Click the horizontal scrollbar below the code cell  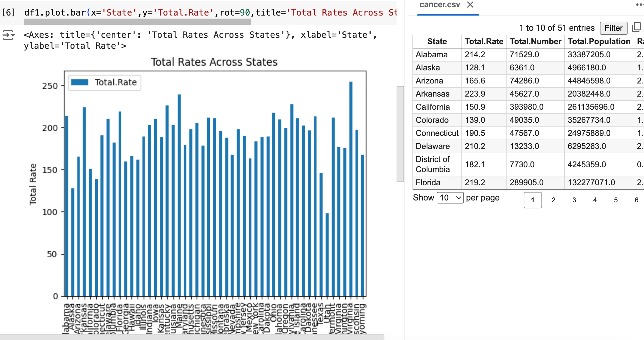(137, 22)
